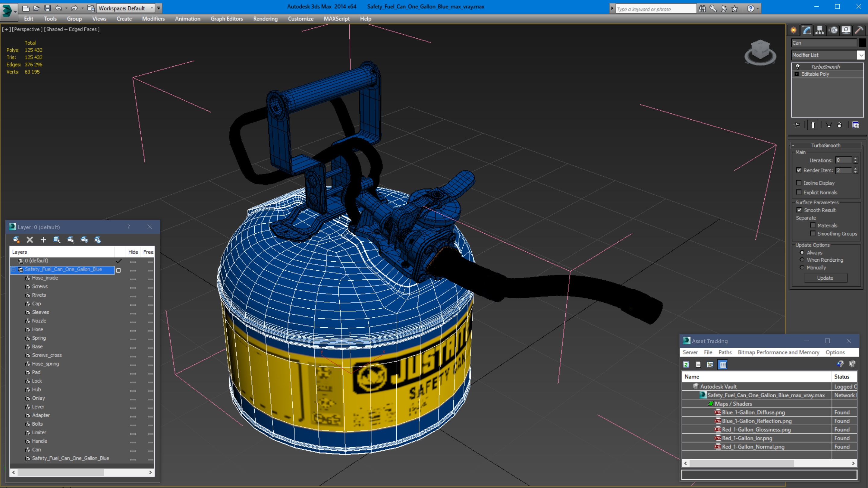Click the Iterations spinner arrows
868x488 pixels.
pos(855,160)
